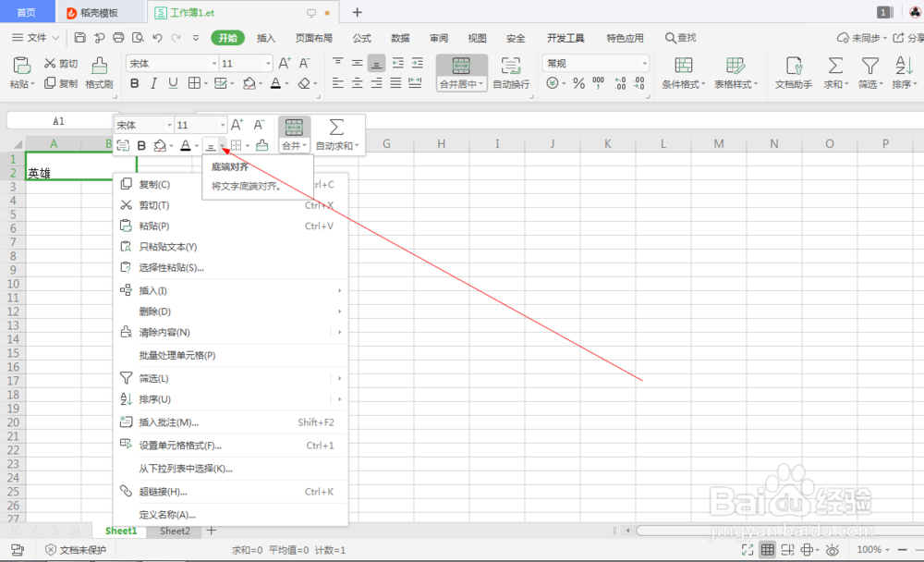Toggle Underline in the ribbon
Viewport: 924px width, 562px height.
click(x=173, y=83)
